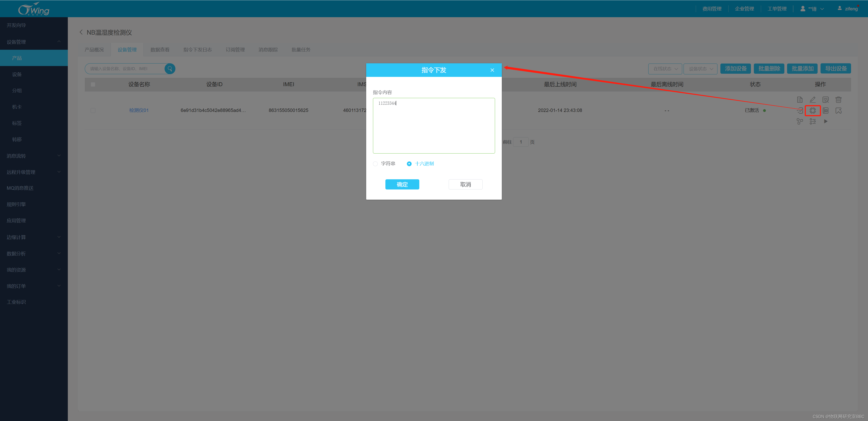868x421 pixels.
Task: Click the 导出设备 button
Action: click(x=836, y=69)
